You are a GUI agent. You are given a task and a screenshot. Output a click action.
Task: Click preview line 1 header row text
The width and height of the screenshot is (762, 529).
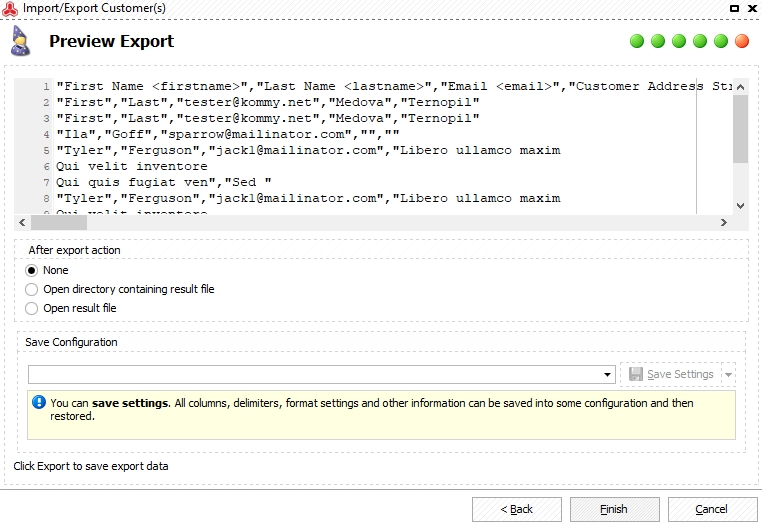(394, 86)
